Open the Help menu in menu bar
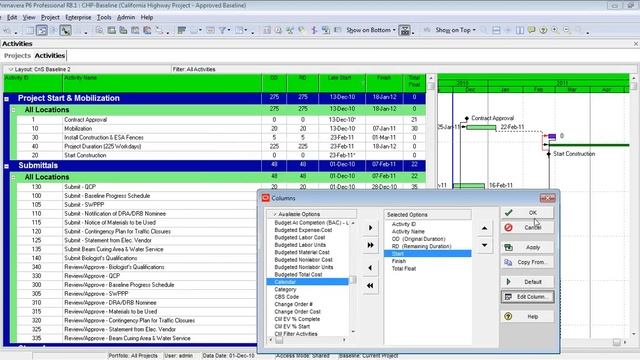 (147, 18)
